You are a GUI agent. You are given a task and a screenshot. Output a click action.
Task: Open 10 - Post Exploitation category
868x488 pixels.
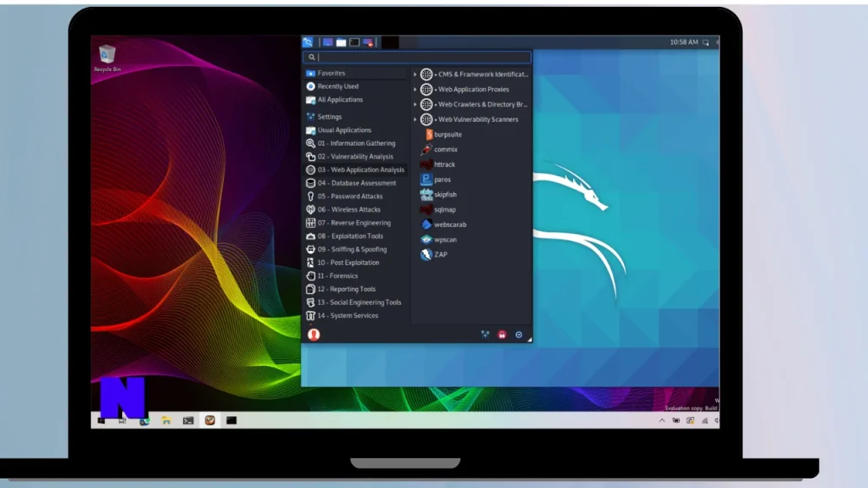(x=355, y=263)
